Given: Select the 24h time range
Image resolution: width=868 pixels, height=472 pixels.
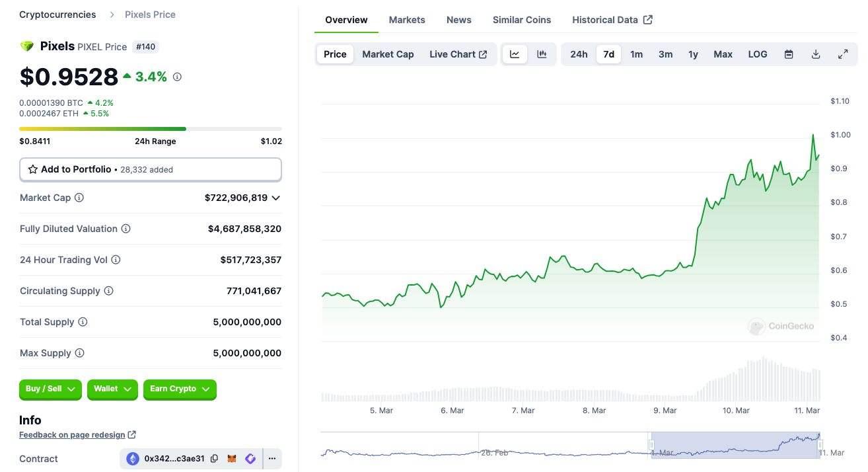Looking at the screenshot, I should [x=579, y=54].
